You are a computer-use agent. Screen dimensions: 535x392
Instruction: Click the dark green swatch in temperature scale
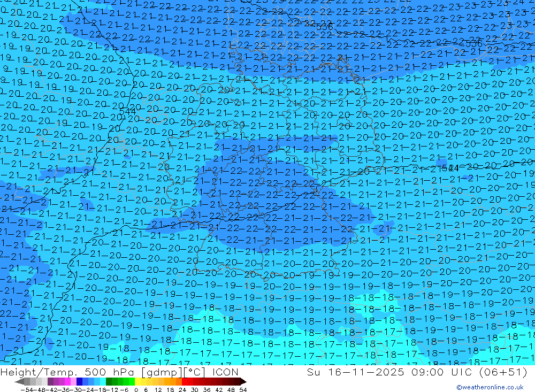pyautogui.click(x=109, y=382)
